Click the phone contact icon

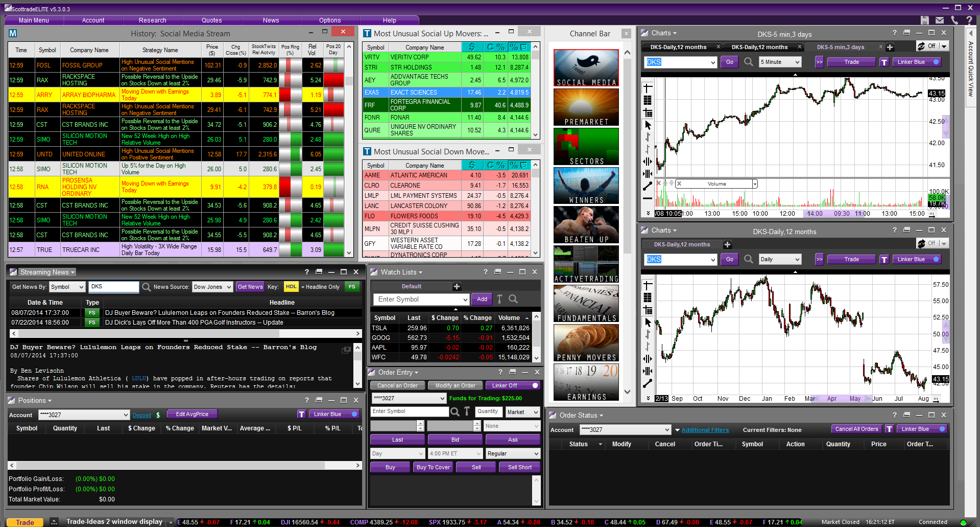[954, 20]
